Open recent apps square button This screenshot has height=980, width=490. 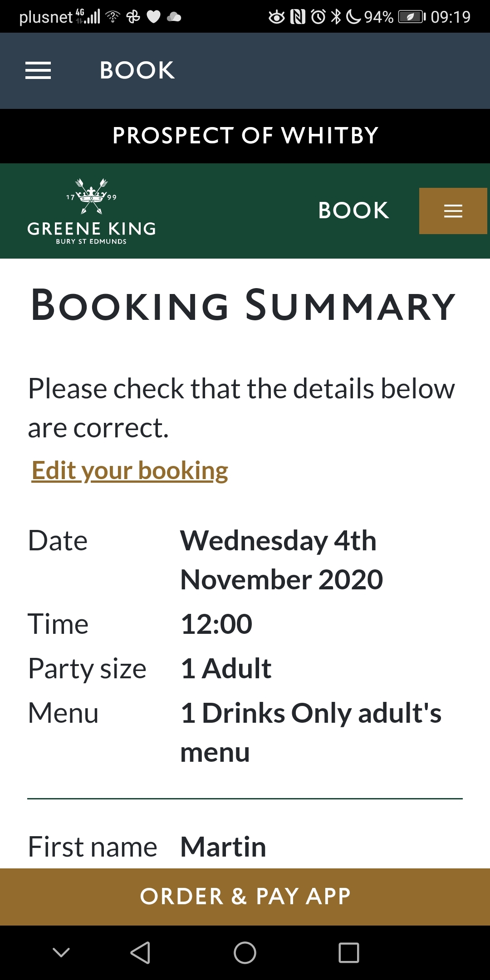point(348,952)
